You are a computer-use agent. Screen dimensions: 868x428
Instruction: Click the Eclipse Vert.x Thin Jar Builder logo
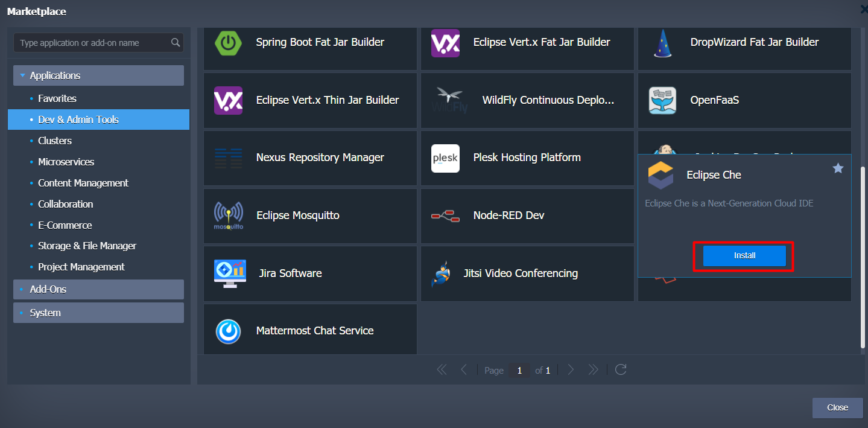[x=228, y=100]
